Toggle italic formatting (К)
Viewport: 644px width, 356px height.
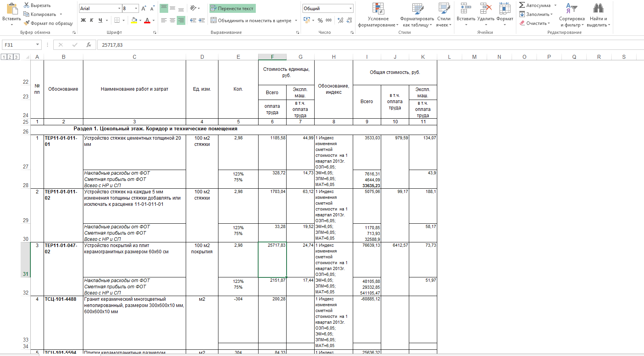91,20
